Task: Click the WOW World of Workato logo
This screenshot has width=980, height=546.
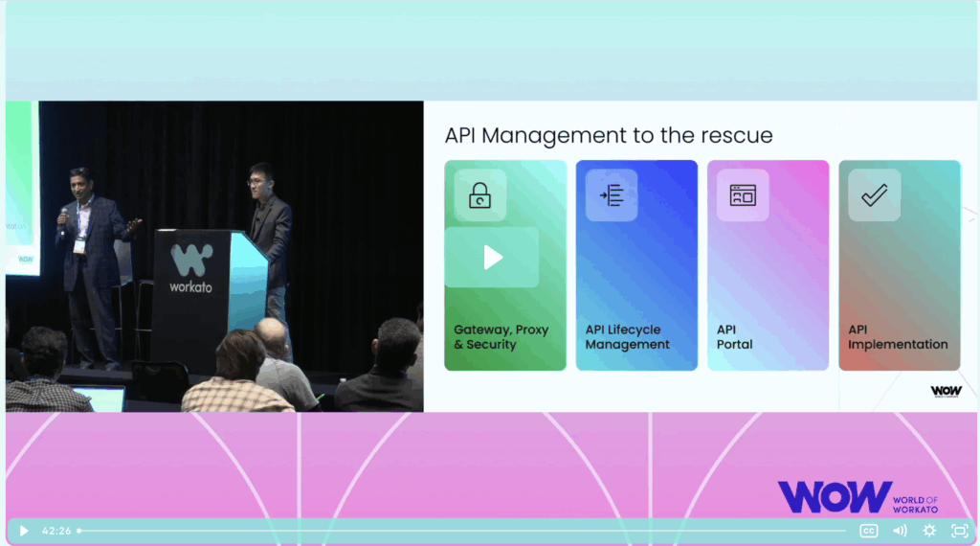Action: tap(857, 496)
